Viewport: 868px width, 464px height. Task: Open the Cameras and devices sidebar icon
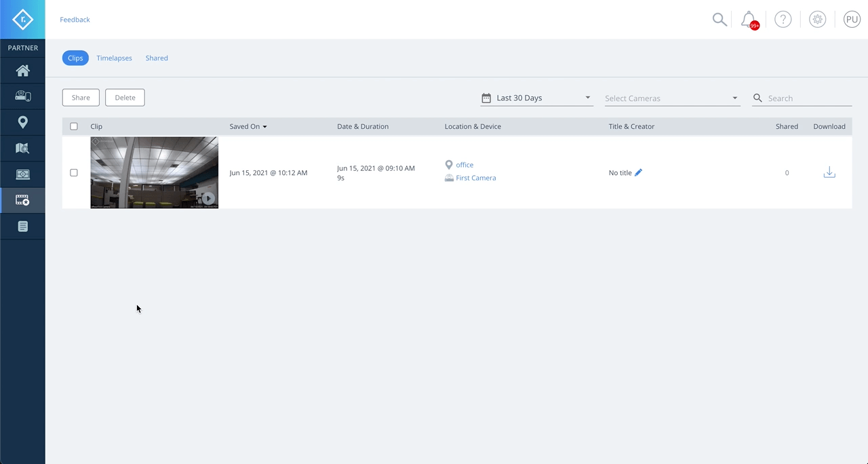22,96
